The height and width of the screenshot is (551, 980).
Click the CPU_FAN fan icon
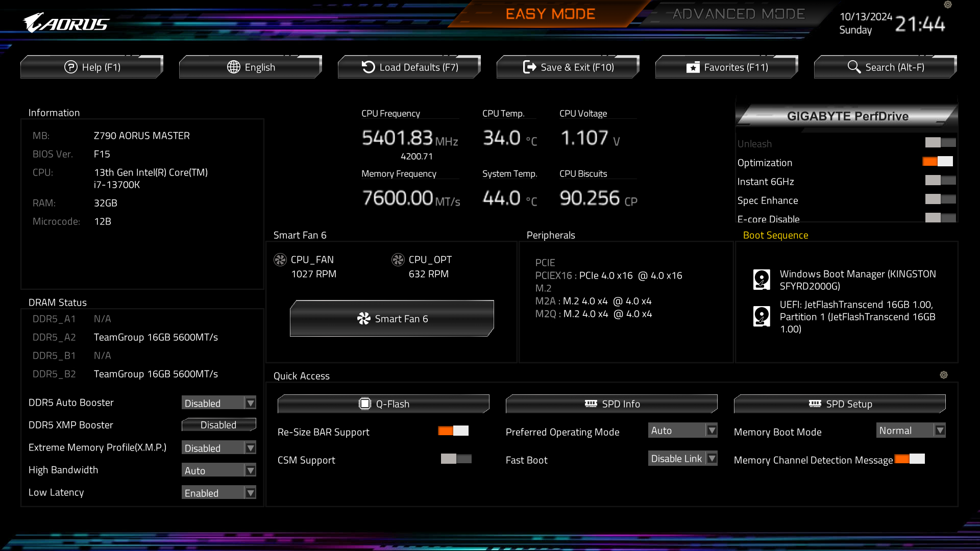(x=280, y=260)
